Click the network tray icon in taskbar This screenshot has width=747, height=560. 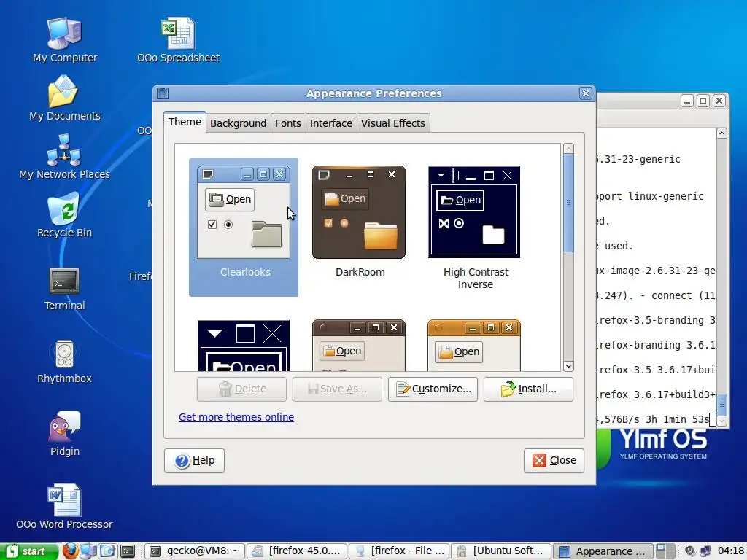click(x=705, y=551)
